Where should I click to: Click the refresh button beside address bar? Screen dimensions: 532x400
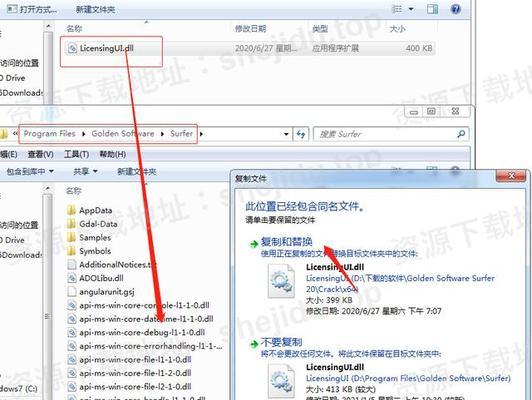pyautogui.click(x=301, y=134)
